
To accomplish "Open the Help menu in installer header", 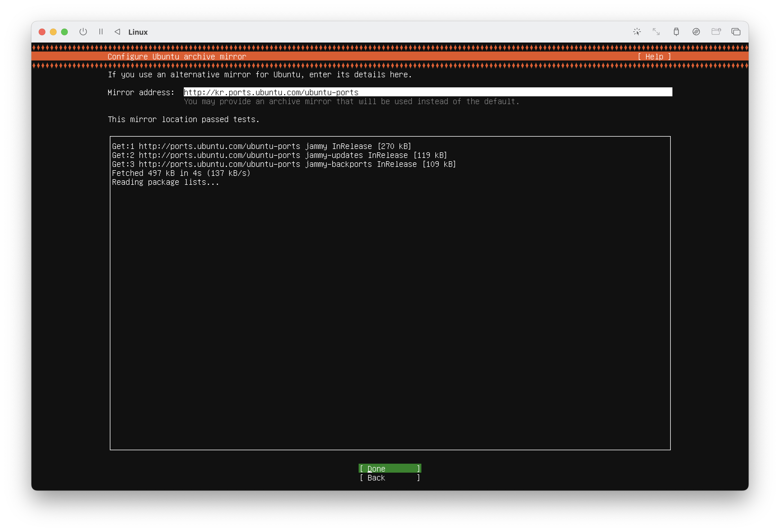I will pos(654,57).
